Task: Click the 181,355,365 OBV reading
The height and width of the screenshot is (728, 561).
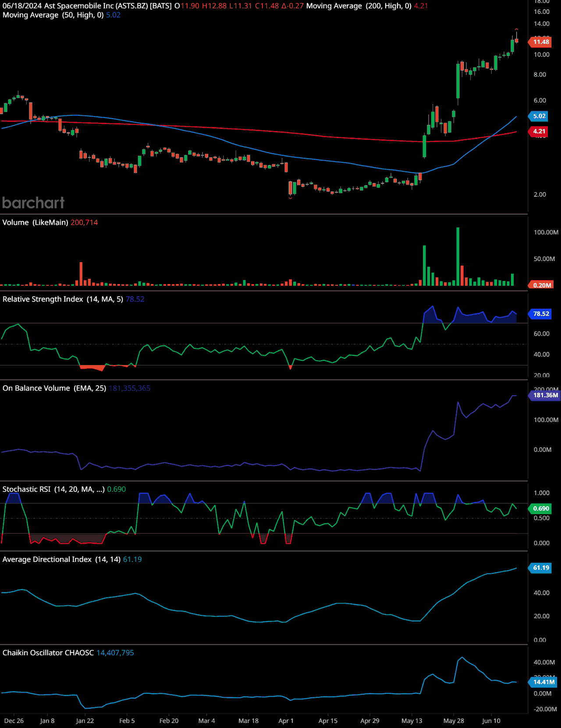Action: 129,388
